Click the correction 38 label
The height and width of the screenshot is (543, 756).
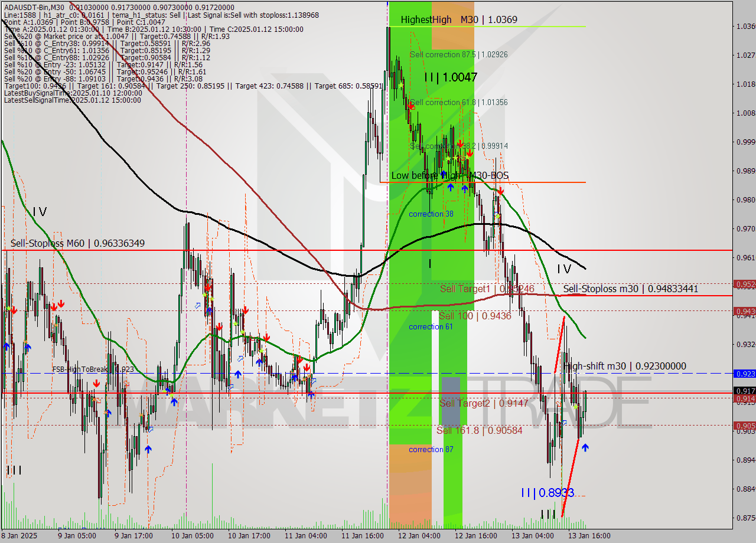[x=431, y=214]
